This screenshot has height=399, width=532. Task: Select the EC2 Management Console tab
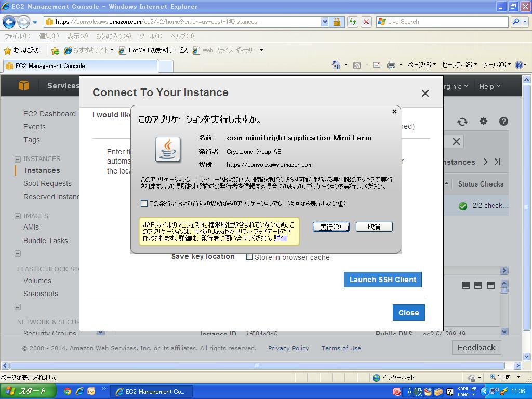pos(81,66)
